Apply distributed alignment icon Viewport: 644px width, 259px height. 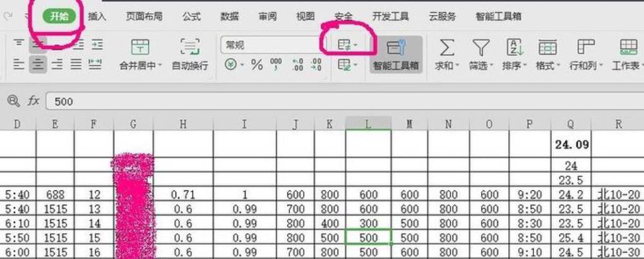(x=95, y=64)
